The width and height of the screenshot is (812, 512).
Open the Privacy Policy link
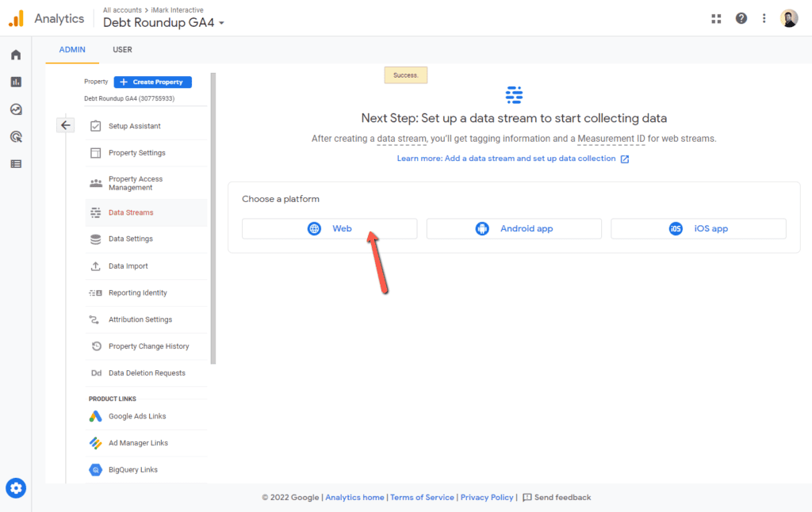coord(487,498)
